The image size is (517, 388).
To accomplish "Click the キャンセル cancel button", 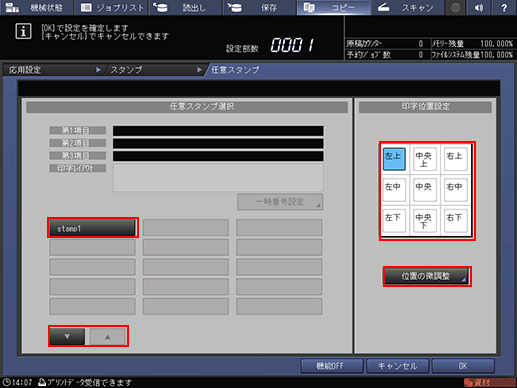I will pos(397,366).
